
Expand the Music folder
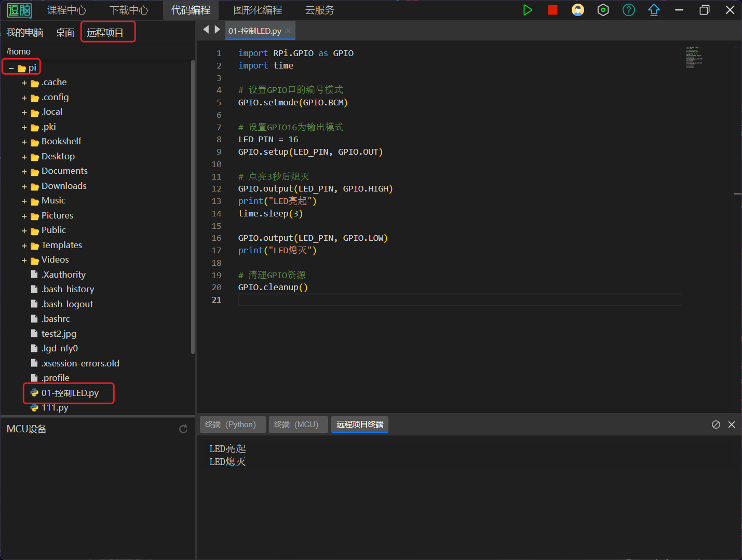pos(24,201)
